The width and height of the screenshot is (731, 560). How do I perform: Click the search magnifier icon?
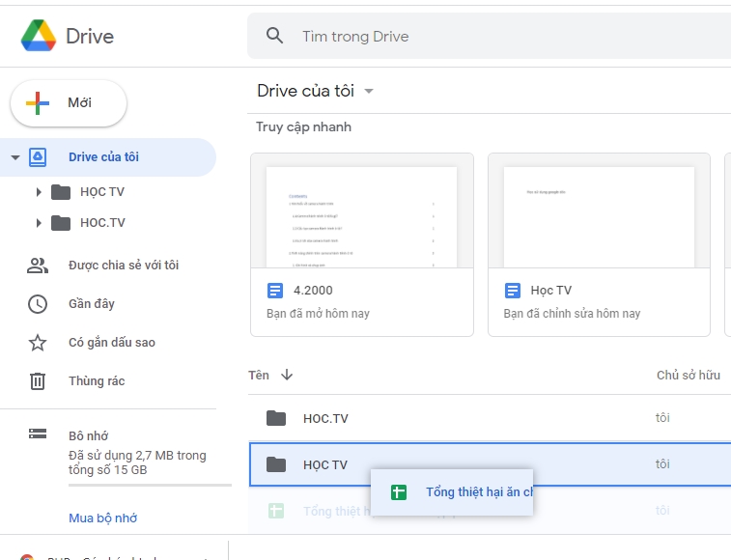274,36
